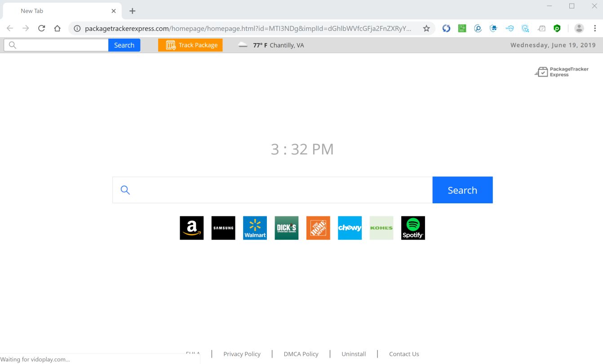Screen dimensions: 603x364
Task: Click the green security extension shield icon
Action: coord(557,28)
